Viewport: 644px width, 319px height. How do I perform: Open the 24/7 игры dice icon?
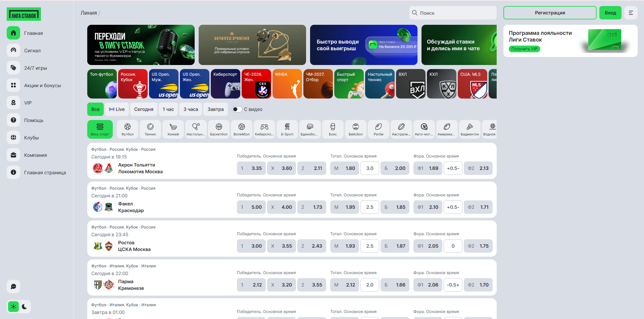[x=13, y=68]
